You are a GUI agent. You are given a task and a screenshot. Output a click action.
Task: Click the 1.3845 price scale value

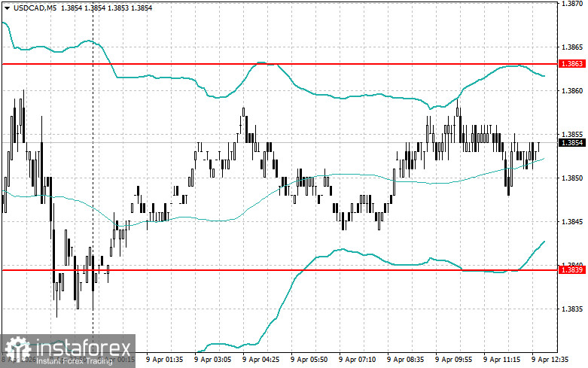[572, 222]
